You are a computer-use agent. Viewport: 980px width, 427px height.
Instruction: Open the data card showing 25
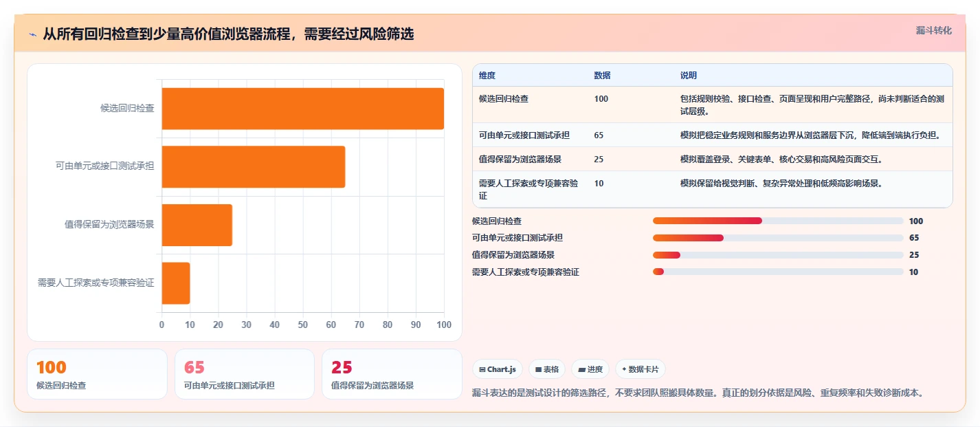tap(392, 374)
